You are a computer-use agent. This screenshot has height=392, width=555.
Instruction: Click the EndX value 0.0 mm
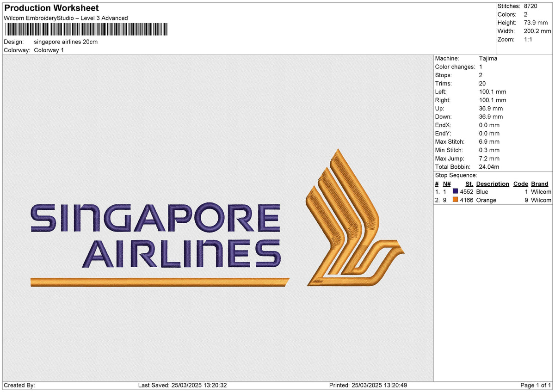tap(489, 125)
